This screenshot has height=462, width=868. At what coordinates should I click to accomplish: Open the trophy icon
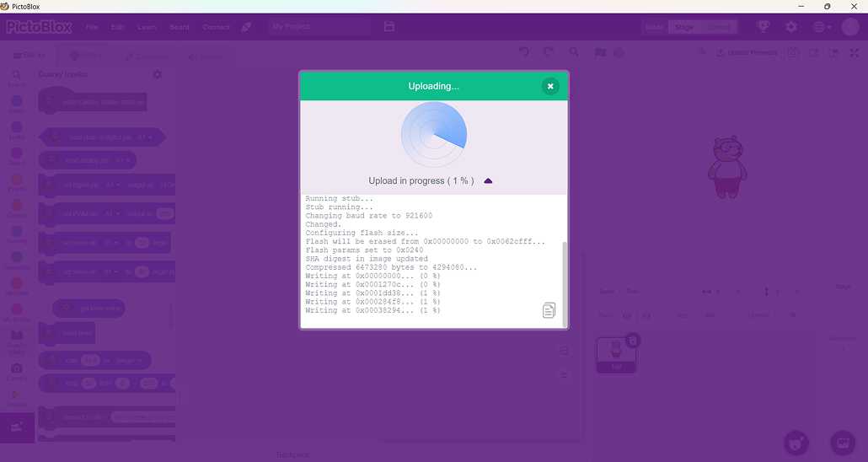(764, 27)
